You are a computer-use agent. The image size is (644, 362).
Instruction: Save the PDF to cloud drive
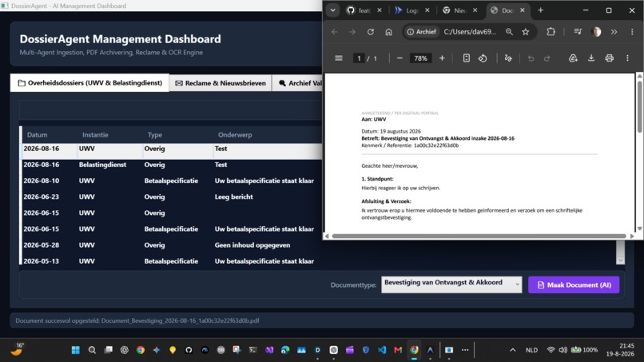tap(573, 58)
